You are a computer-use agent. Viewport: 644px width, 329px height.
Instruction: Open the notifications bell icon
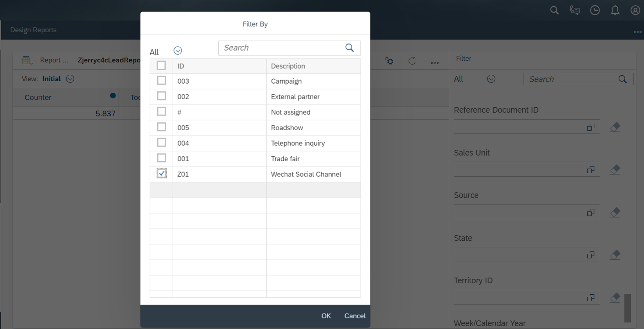point(615,10)
